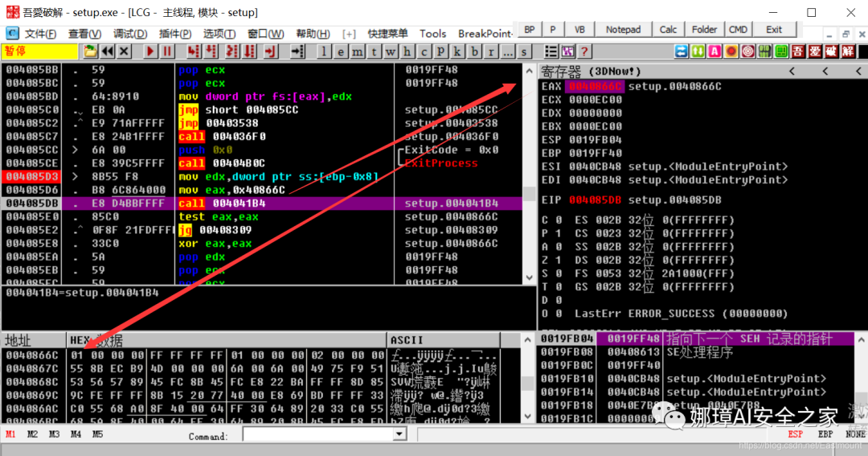Pause execution with the red pause icon
This screenshot has width=868, height=456.
pyautogui.click(x=166, y=51)
